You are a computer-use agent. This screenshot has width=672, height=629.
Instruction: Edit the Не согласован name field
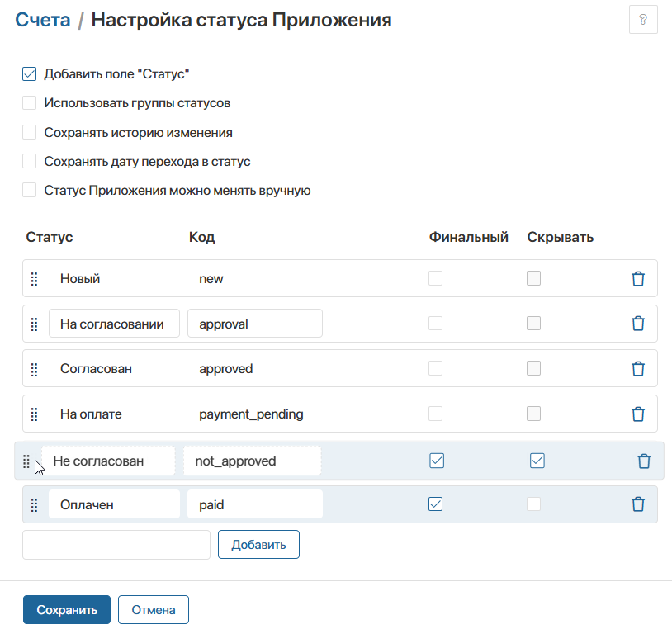pyautogui.click(x=108, y=461)
